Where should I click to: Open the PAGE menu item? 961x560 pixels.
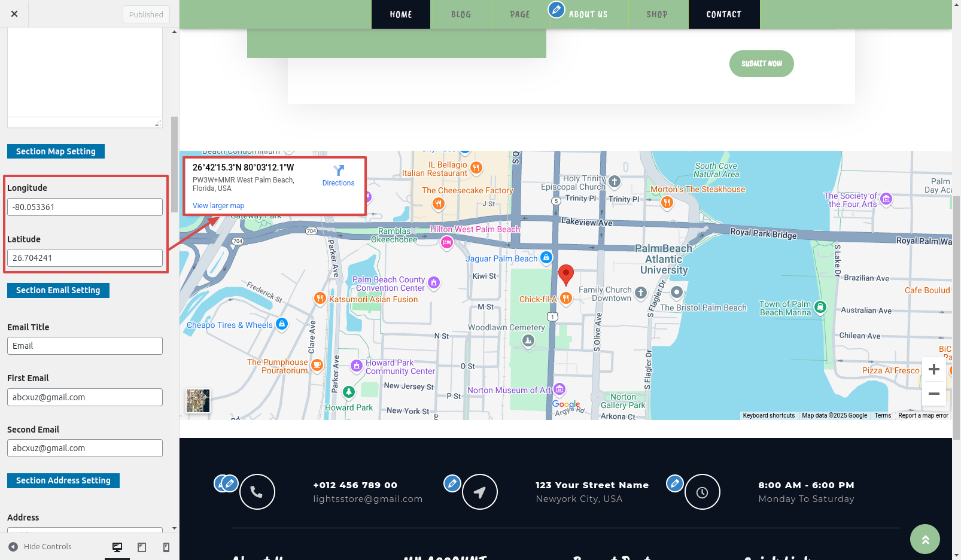[x=520, y=14]
